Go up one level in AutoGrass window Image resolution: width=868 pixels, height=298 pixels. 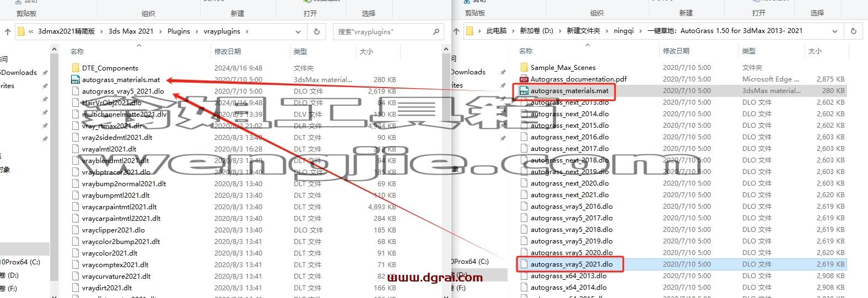[x=456, y=32]
